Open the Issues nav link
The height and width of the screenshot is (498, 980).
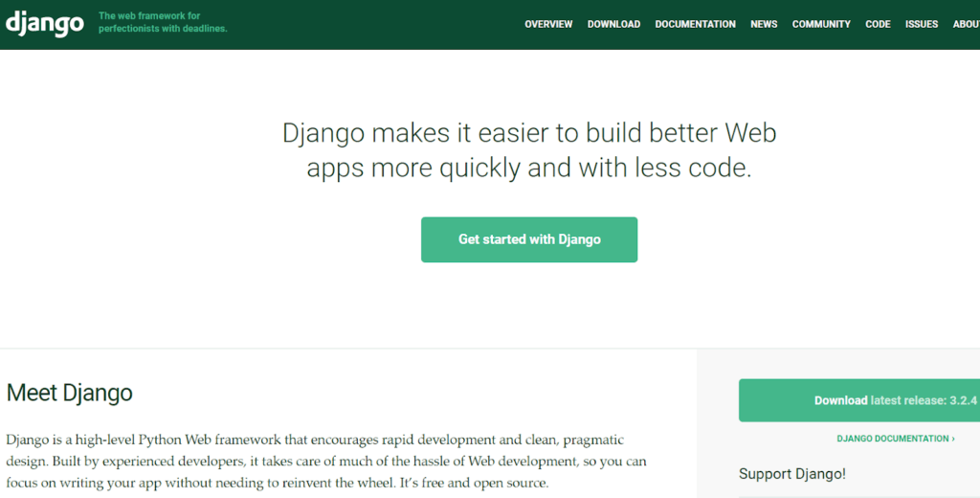pyautogui.click(x=922, y=24)
